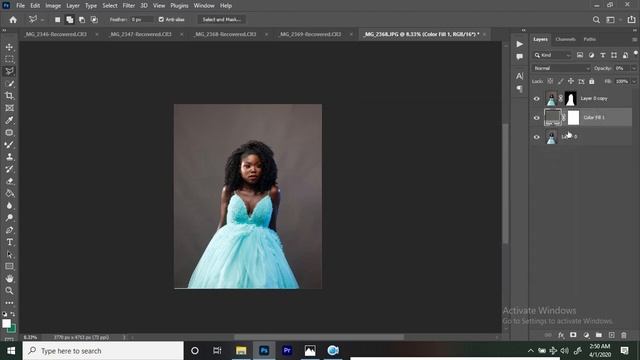640x360 pixels.
Task: Click the Home icon in options bar
Action: click(x=13, y=20)
